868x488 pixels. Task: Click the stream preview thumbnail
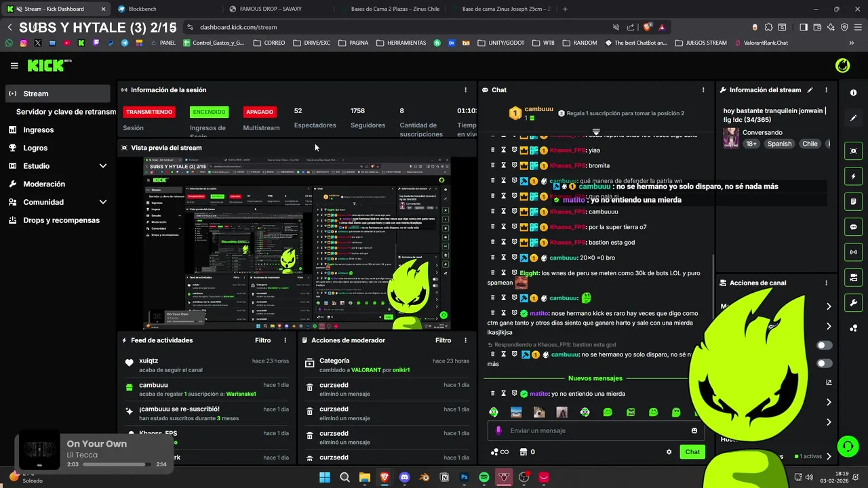tap(296, 243)
